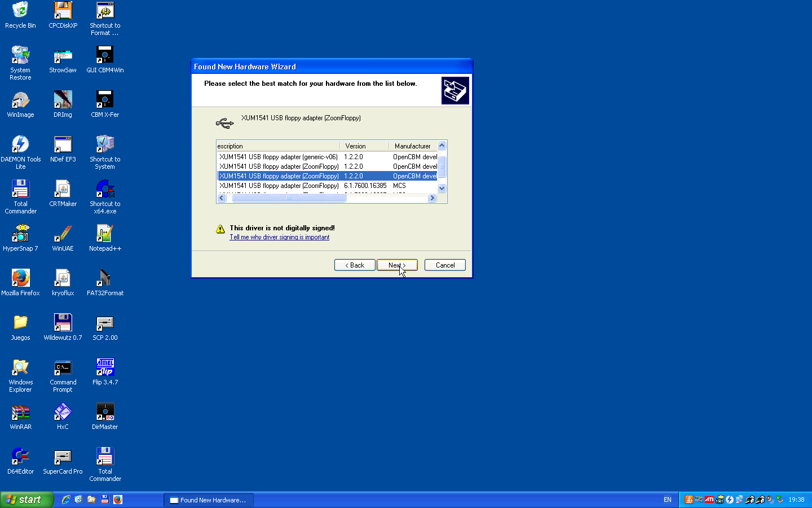Click the horizontal scrollbar left arrow
The height and width of the screenshot is (508, 812).
[x=222, y=198]
